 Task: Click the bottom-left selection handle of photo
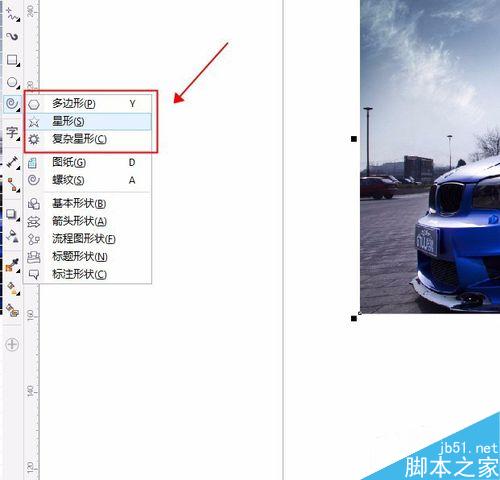(354, 318)
